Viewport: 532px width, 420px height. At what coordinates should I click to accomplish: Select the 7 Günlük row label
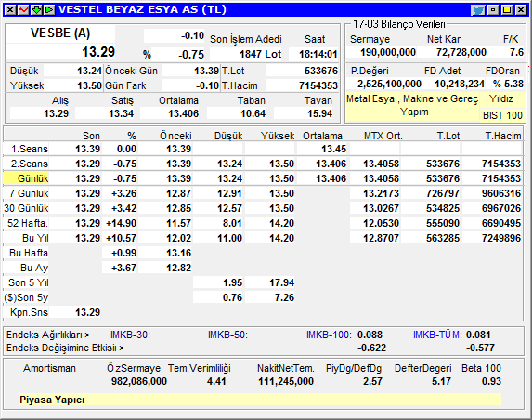point(29,193)
